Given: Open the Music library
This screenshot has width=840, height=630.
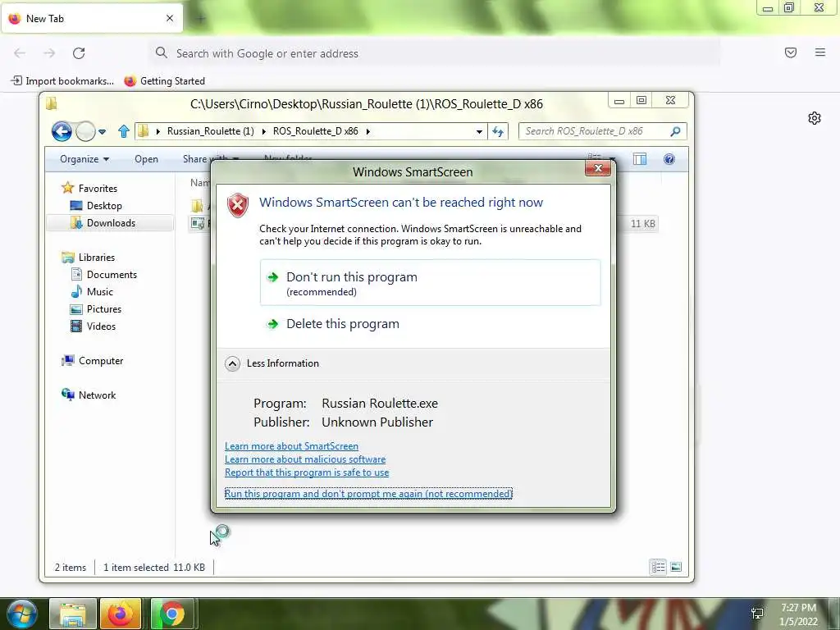Looking at the screenshot, I should (x=99, y=291).
